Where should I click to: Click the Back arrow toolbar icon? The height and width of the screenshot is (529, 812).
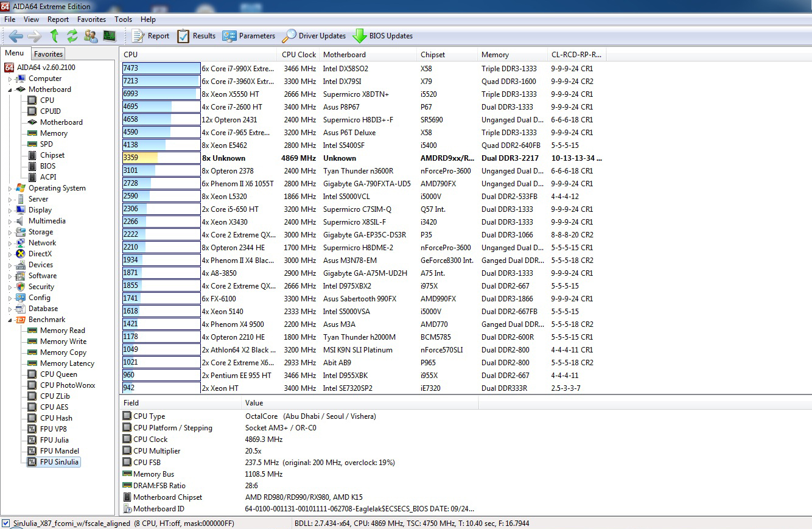[16, 36]
